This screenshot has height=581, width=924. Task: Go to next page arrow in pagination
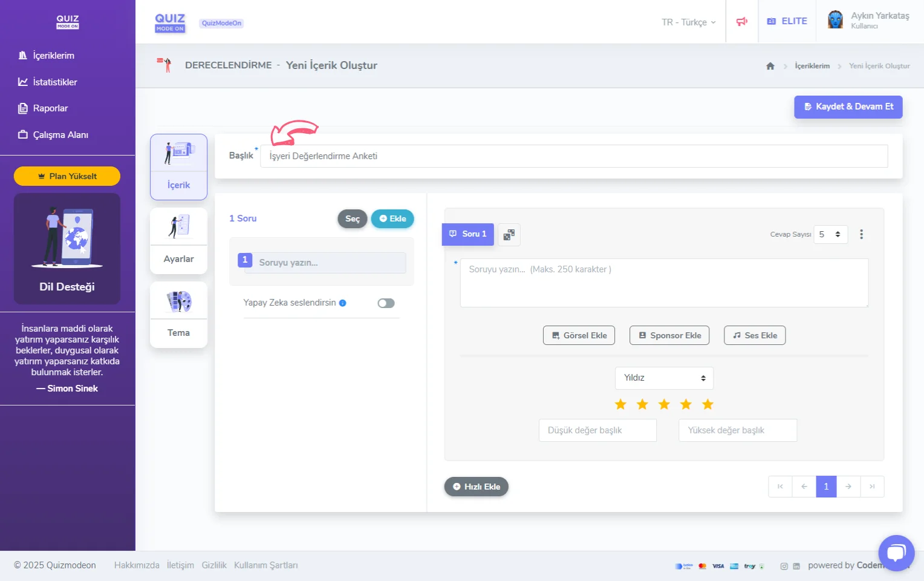coord(848,487)
